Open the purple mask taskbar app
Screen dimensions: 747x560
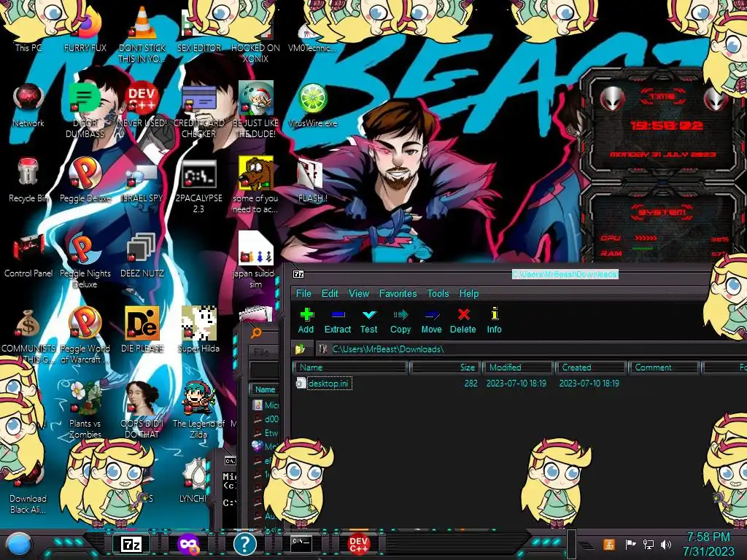188,544
